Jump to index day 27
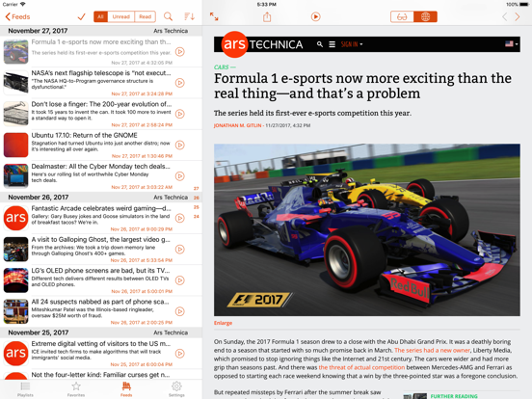The width and height of the screenshot is (532, 399). coord(196,188)
